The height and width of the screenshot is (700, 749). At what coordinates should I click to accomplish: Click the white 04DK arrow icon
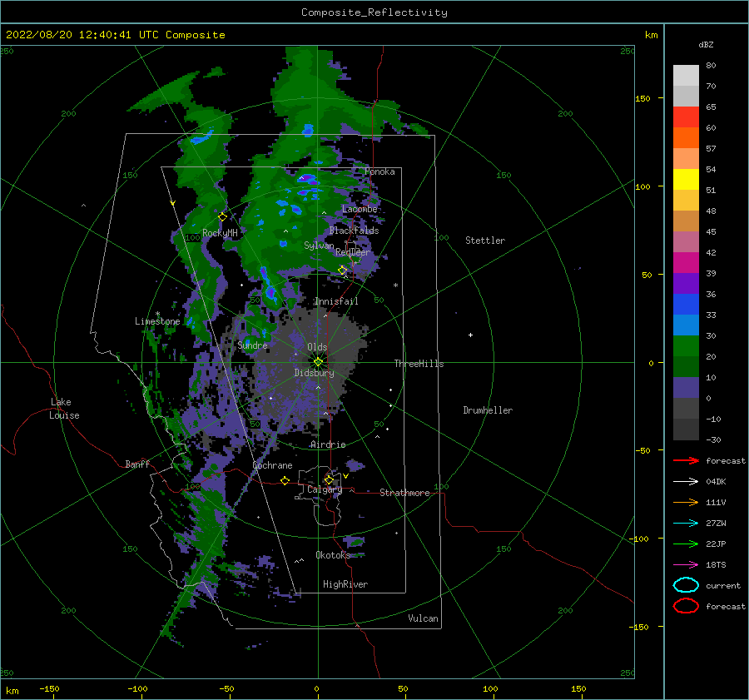coord(686,481)
